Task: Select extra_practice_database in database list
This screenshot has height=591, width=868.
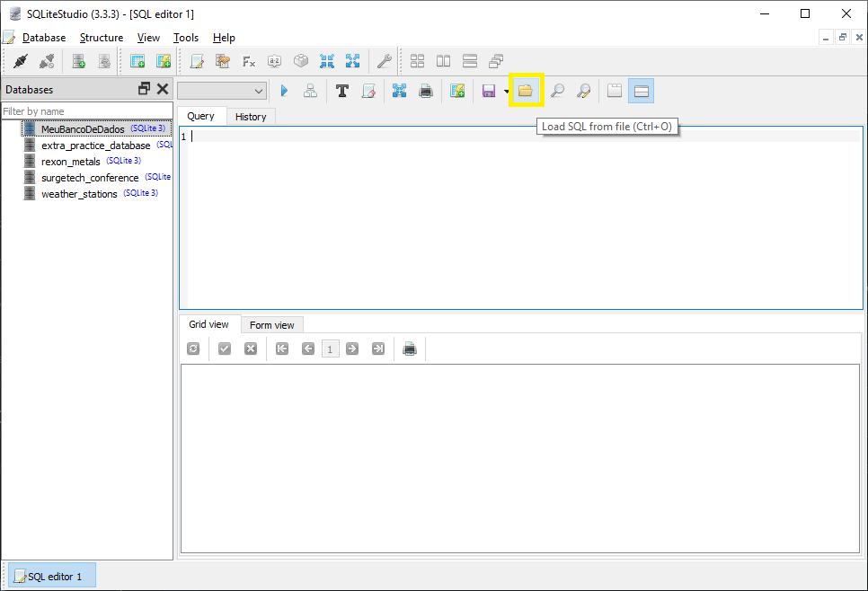Action: tap(97, 145)
